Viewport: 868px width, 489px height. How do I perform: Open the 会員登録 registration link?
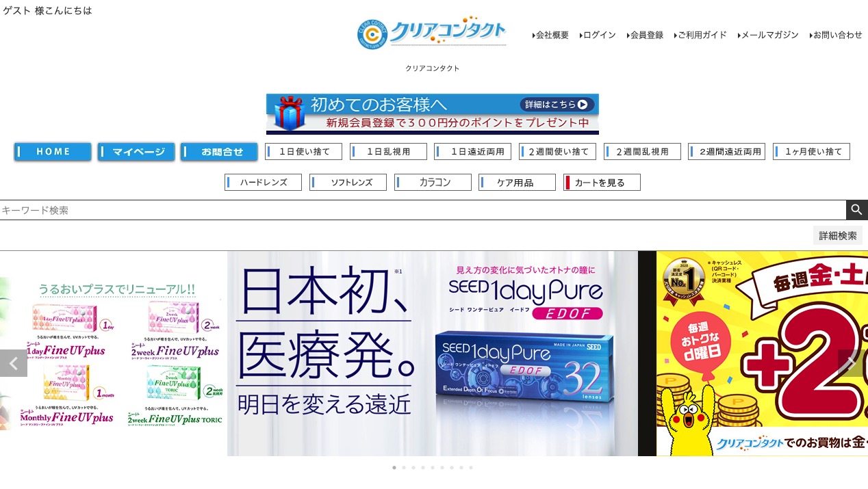pyautogui.click(x=645, y=35)
